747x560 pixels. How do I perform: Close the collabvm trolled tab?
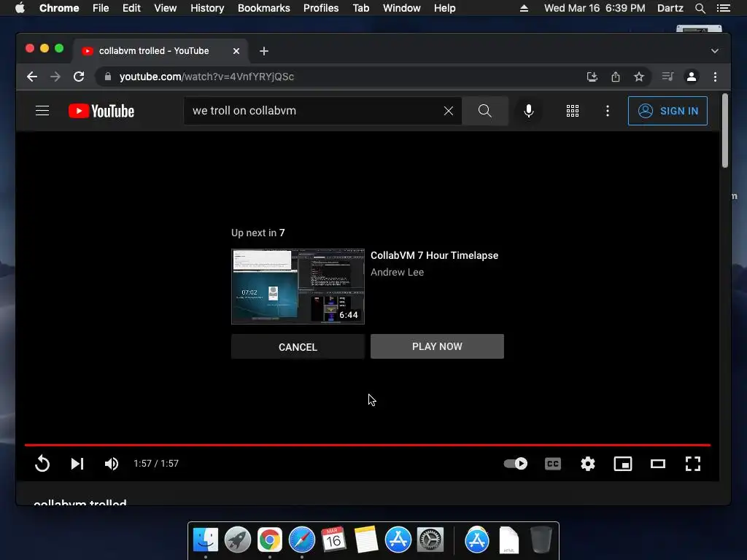(236, 51)
